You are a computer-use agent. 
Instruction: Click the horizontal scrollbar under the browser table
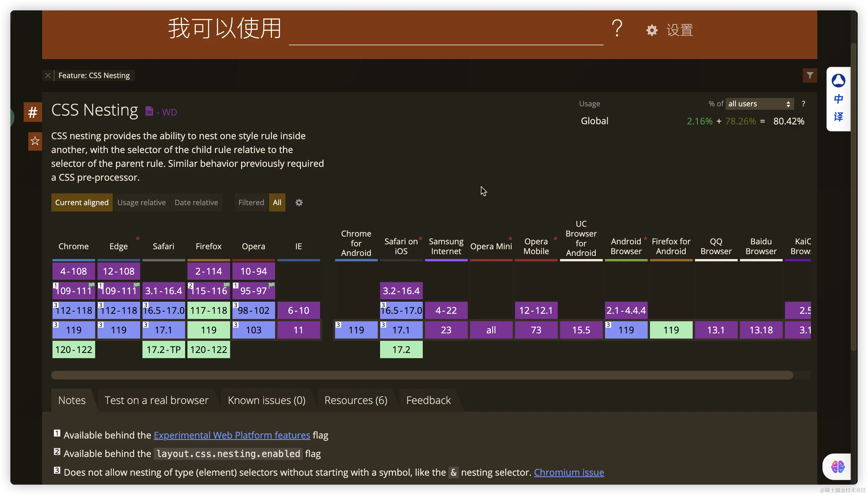click(422, 375)
